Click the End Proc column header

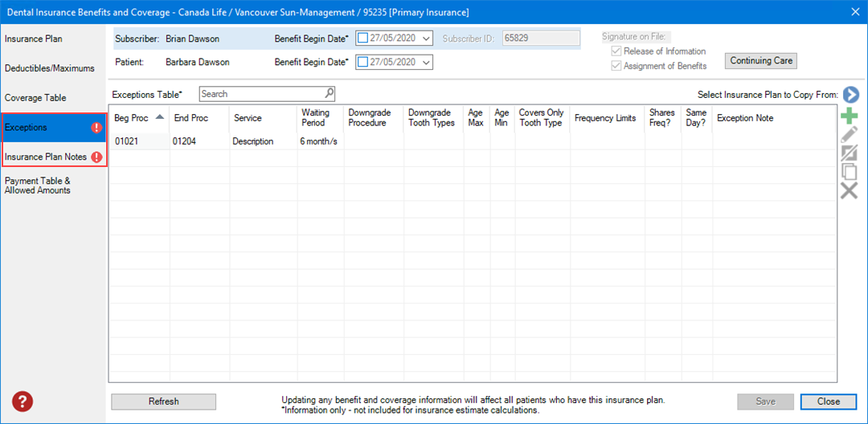point(199,118)
